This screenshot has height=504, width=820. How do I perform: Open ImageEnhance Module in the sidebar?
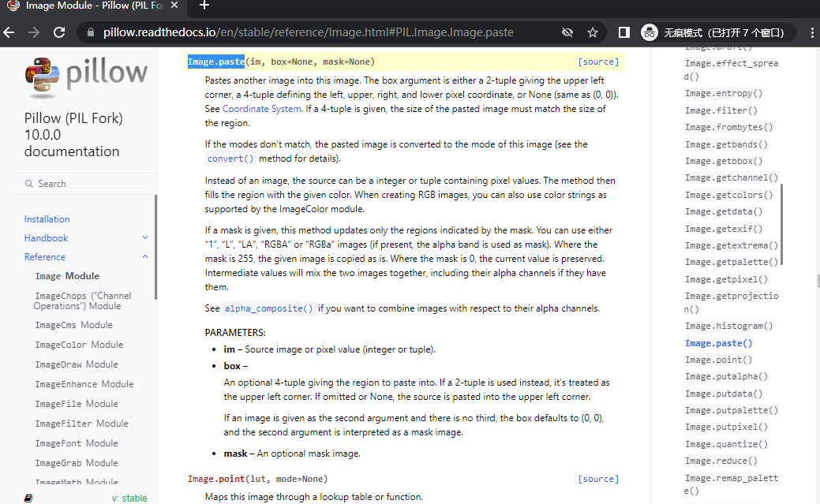point(84,384)
